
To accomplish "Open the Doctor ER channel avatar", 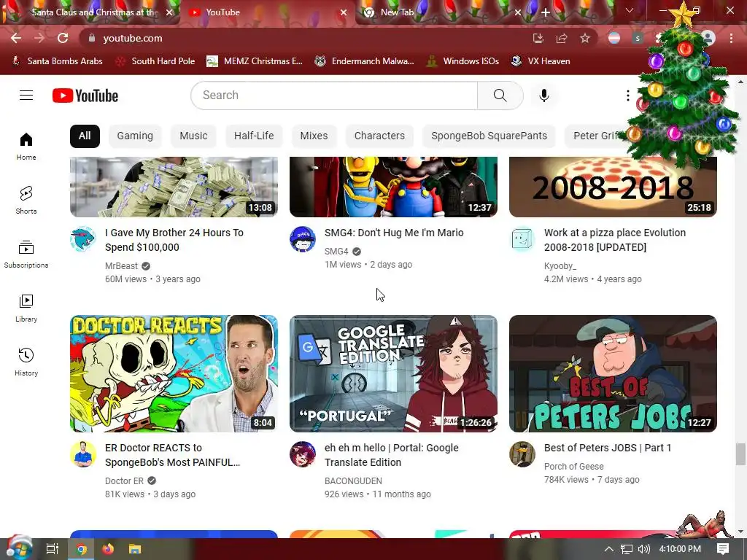I will coord(83,454).
